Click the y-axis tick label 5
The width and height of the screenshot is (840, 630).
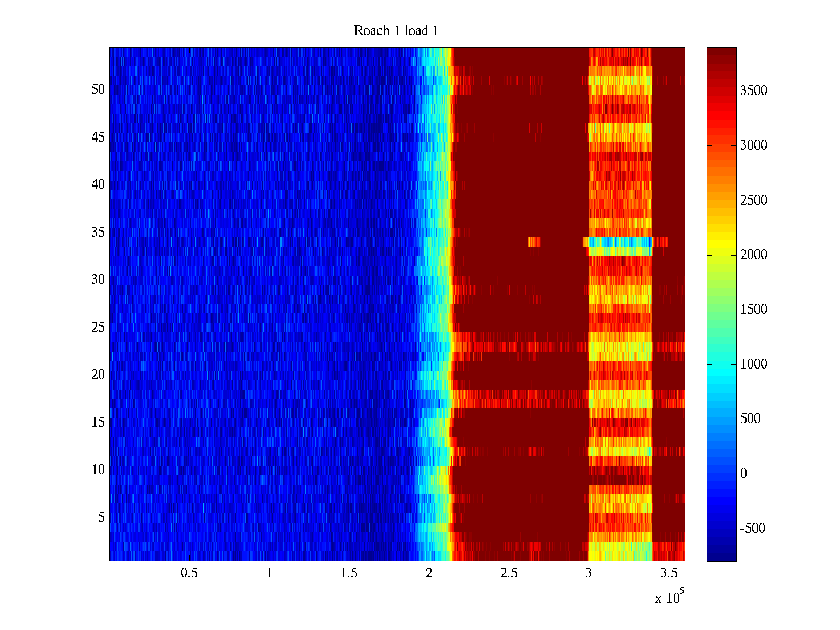(101, 518)
